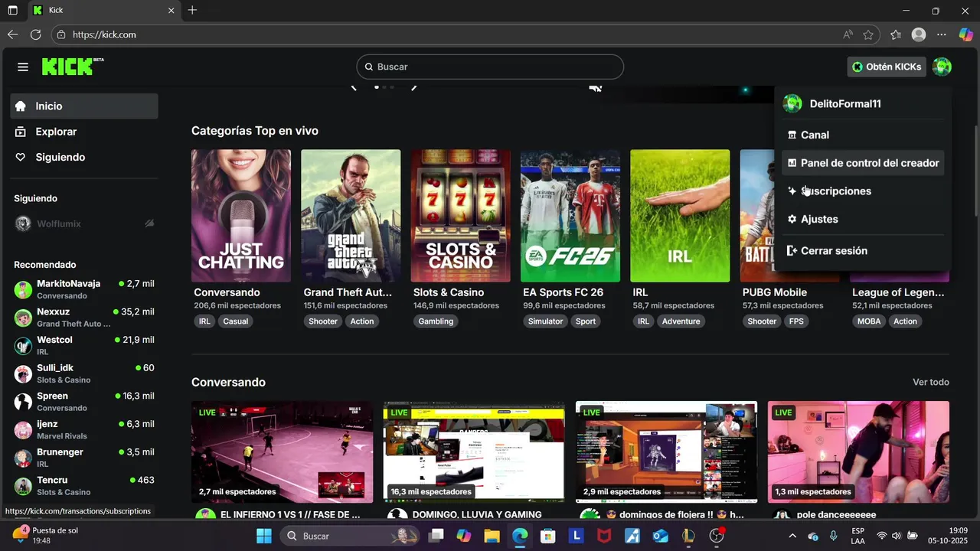Open IRL category grass thumbnail
The height and width of the screenshot is (551, 980).
[x=680, y=216]
